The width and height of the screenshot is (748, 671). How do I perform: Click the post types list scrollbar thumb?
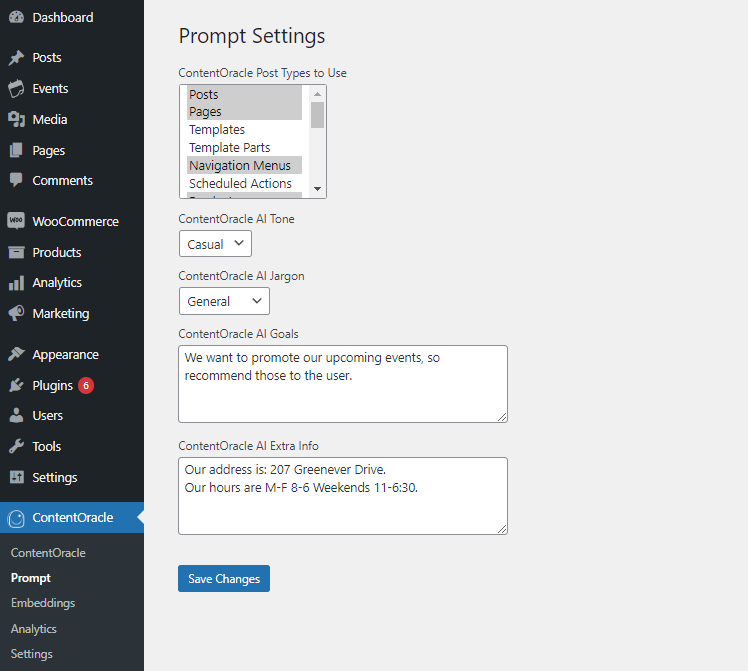317,115
